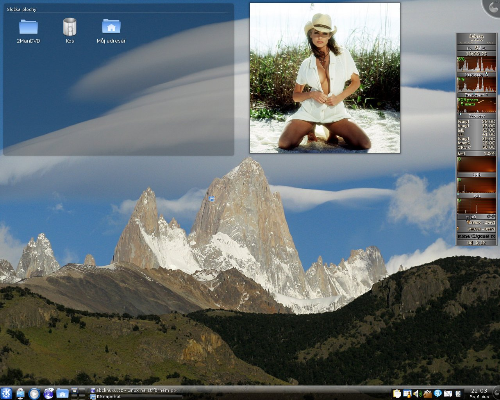Click the panel toolbox at the right edge

[496, 394]
